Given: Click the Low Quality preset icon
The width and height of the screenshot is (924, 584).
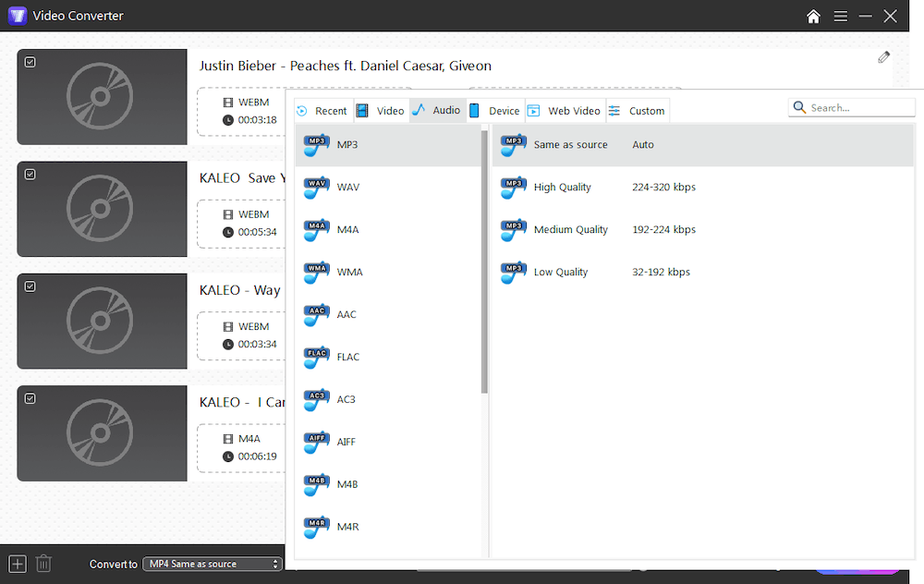Looking at the screenshot, I should [513, 273].
